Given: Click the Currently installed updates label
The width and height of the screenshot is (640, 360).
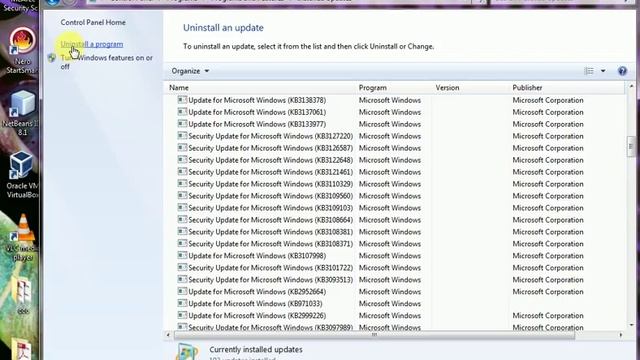Looking at the screenshot, I should [x=256, y=349].
